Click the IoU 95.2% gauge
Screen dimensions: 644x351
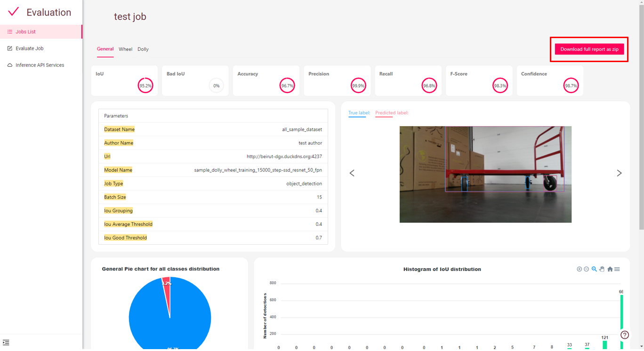pos(145,86)
